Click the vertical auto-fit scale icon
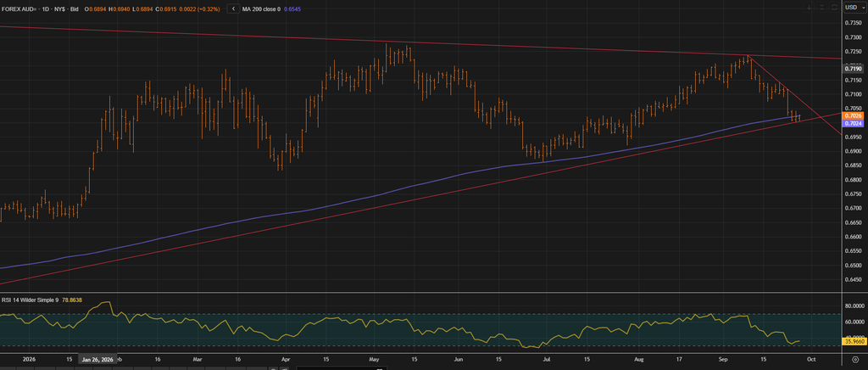 click(822, 7)
